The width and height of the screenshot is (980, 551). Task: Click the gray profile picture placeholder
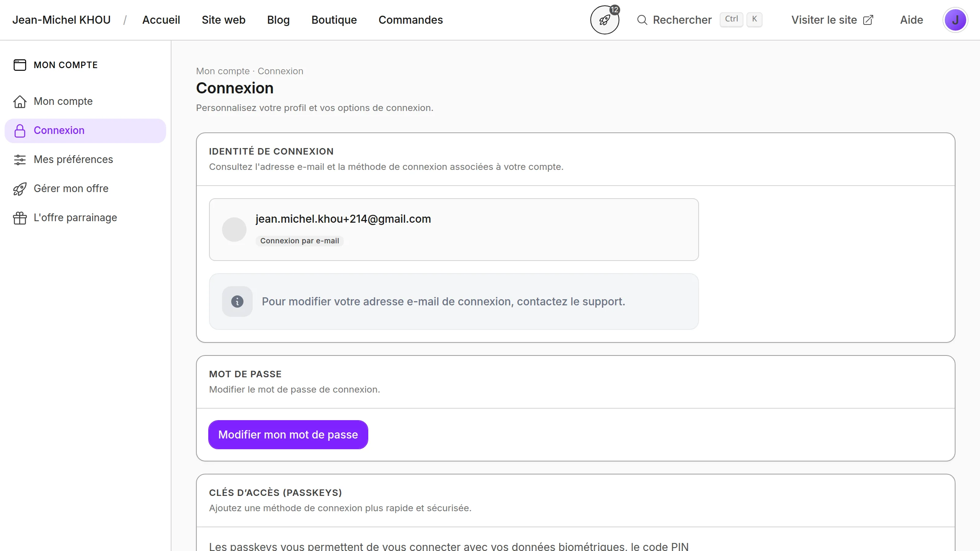pyautogui.click(x=234, y=230)
